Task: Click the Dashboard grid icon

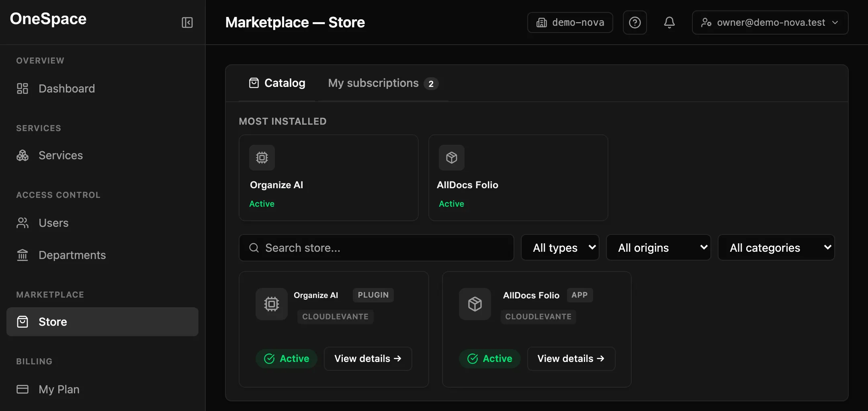Action: tap(23, 88)
